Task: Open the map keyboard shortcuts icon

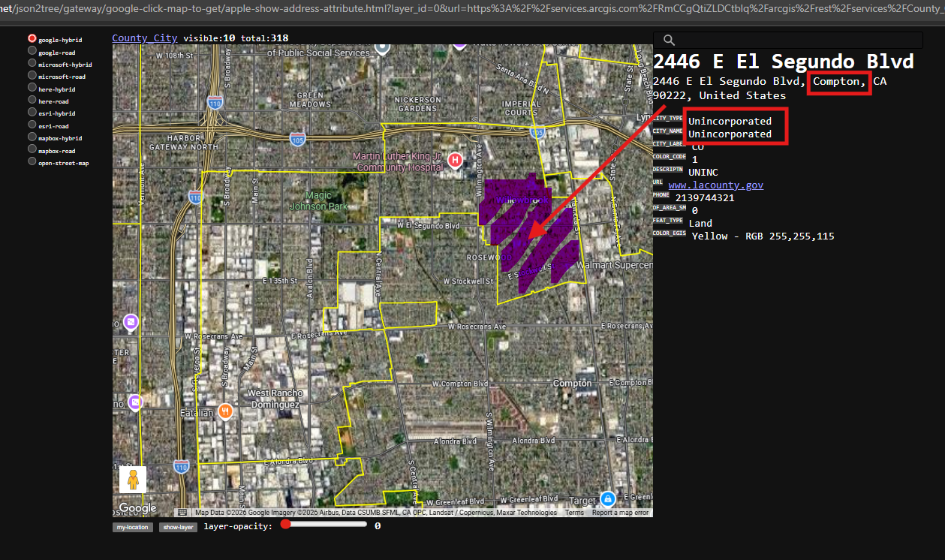Action: pyautogui.click(x=182, y=513)
